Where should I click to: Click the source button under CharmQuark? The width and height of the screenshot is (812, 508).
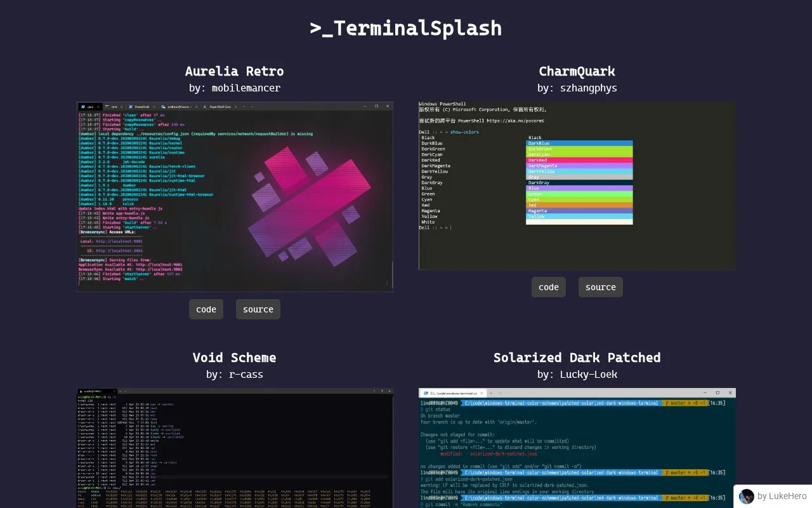[601, 287]
